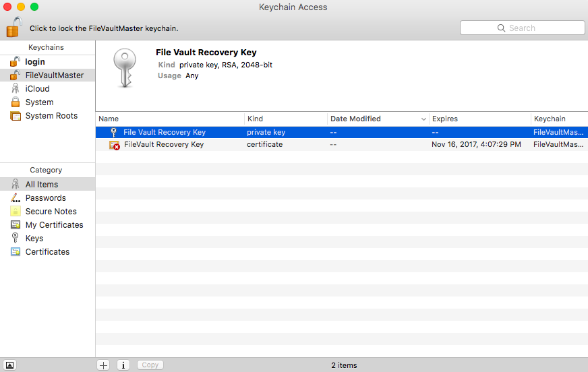The image size is (588, 372).
Task: Click the info 'i' button
Action: (123, 365)
